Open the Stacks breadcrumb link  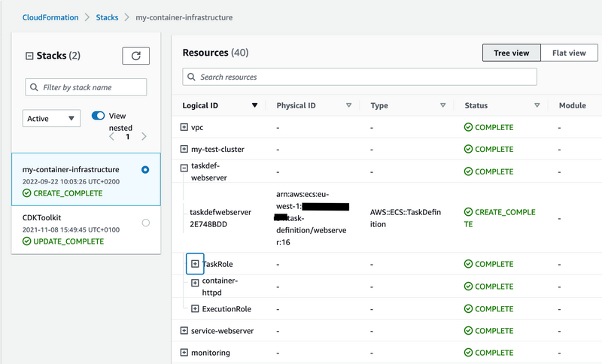click(107, 17)
